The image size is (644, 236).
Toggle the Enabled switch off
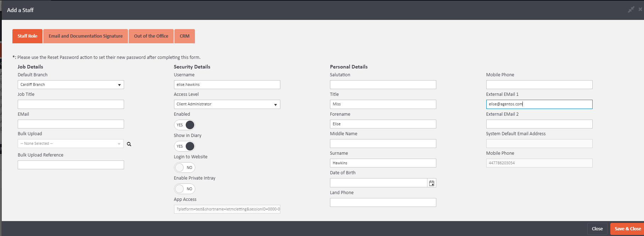185,125
